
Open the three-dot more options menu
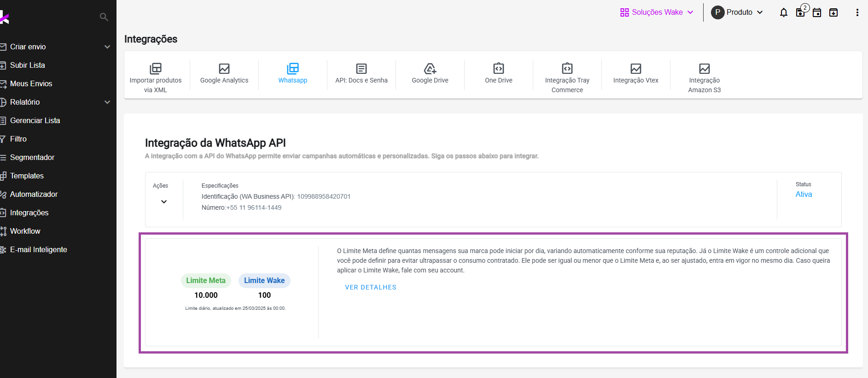point(857,12)
